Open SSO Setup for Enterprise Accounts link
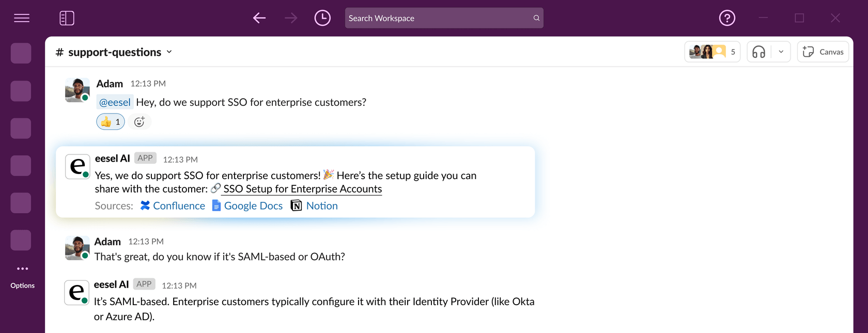 (x=302, y=189)
